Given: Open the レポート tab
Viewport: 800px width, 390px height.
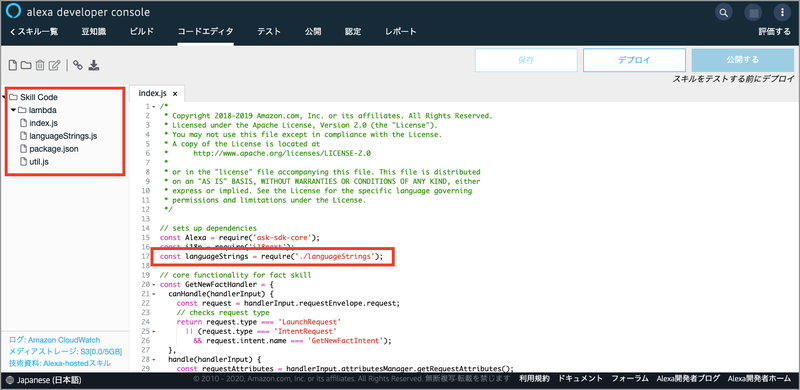Looking at the screenshot, I should coord(401,32).
